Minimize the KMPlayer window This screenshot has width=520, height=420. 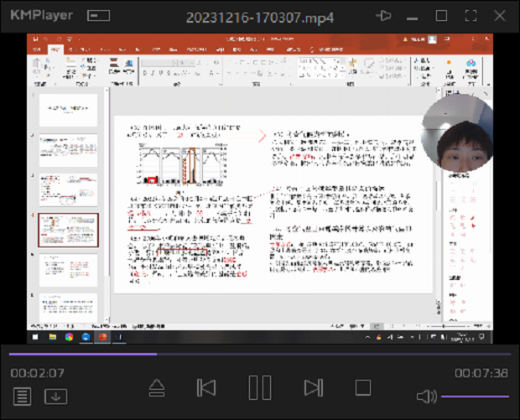[x=412, y=18]
